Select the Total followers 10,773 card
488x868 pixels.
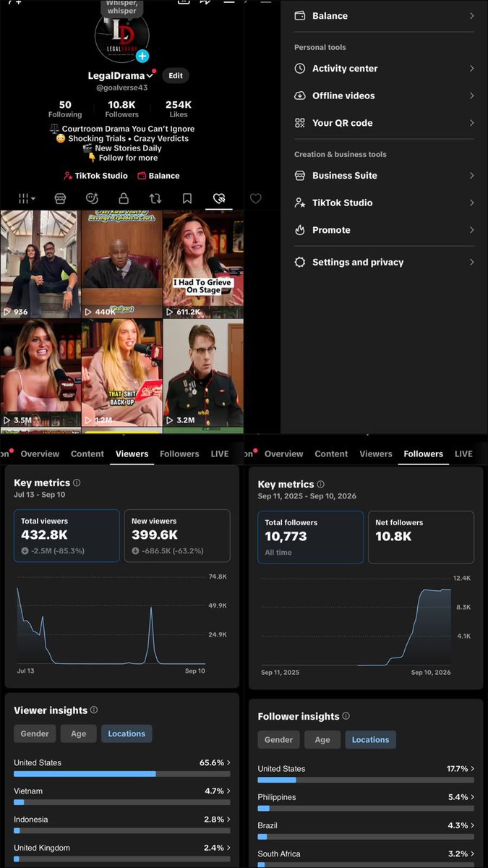click(311, 537)
